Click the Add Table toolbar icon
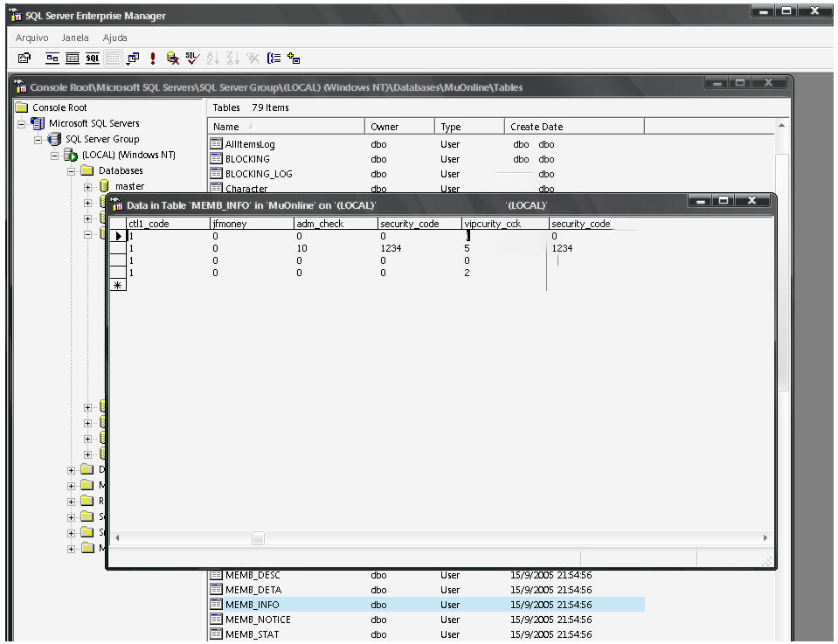The height and width of the screenshot is (644, 838). tap(294, 59)
